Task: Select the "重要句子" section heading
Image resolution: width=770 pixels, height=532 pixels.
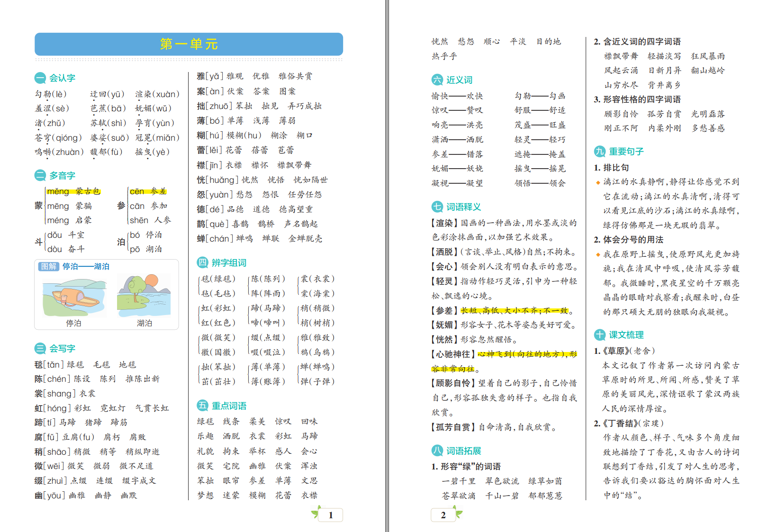Action: [x=619, y=152]
